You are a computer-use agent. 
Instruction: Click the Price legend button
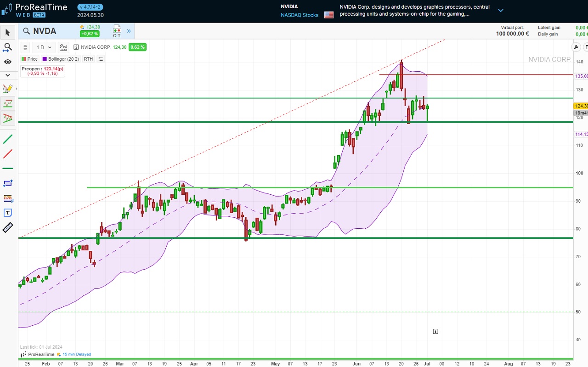[x=30, y=59]
